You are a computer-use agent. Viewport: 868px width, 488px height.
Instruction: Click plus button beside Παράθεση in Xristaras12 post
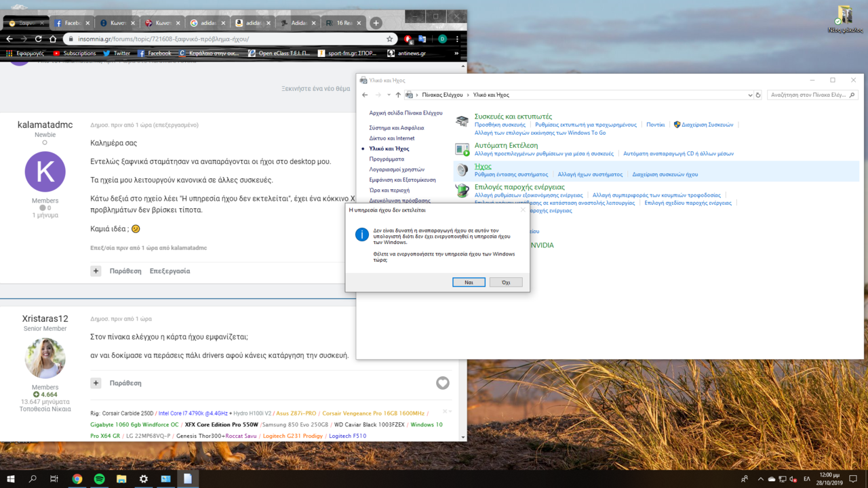[96, 383]
